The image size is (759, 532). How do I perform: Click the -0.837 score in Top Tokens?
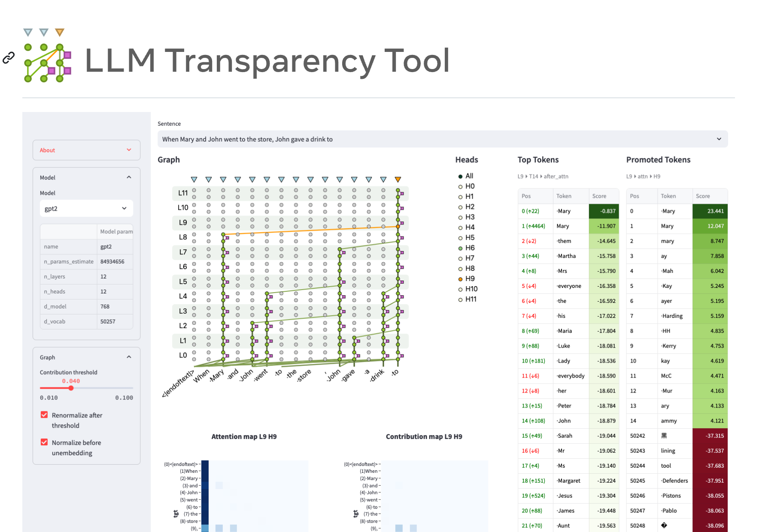pyautogui.click(x=604, y=211)
